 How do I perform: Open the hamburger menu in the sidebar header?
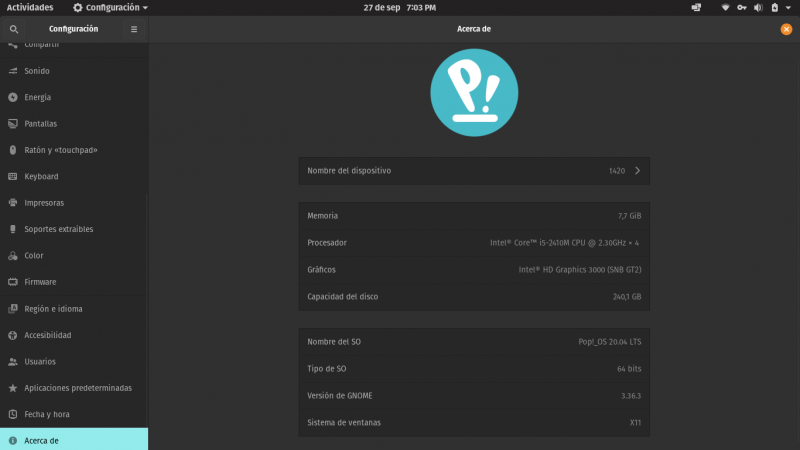[x=134, y=29]
